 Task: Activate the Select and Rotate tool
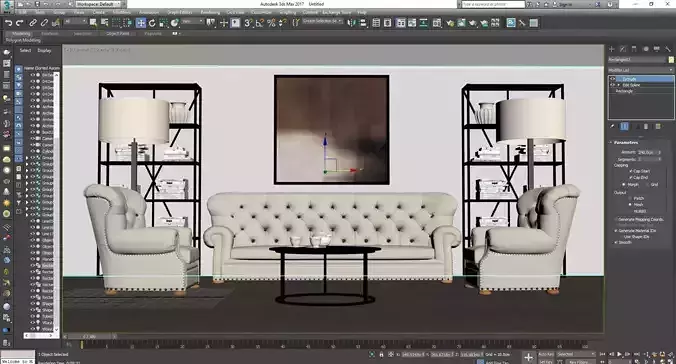[152, 23]
